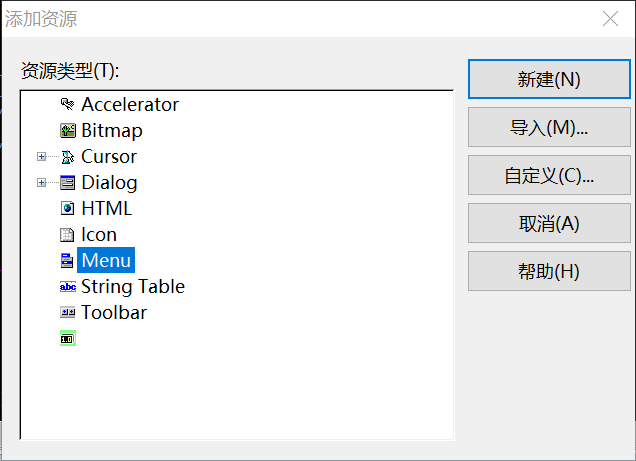Click the Cursor resource icon
This screenshot has height=461, width=636.
point(68,157)
